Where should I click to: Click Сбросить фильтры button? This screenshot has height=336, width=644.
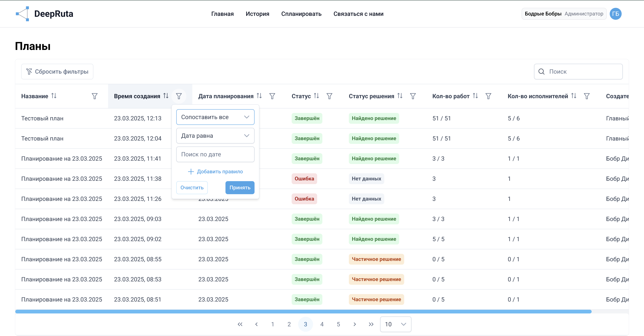pos(57,72)
